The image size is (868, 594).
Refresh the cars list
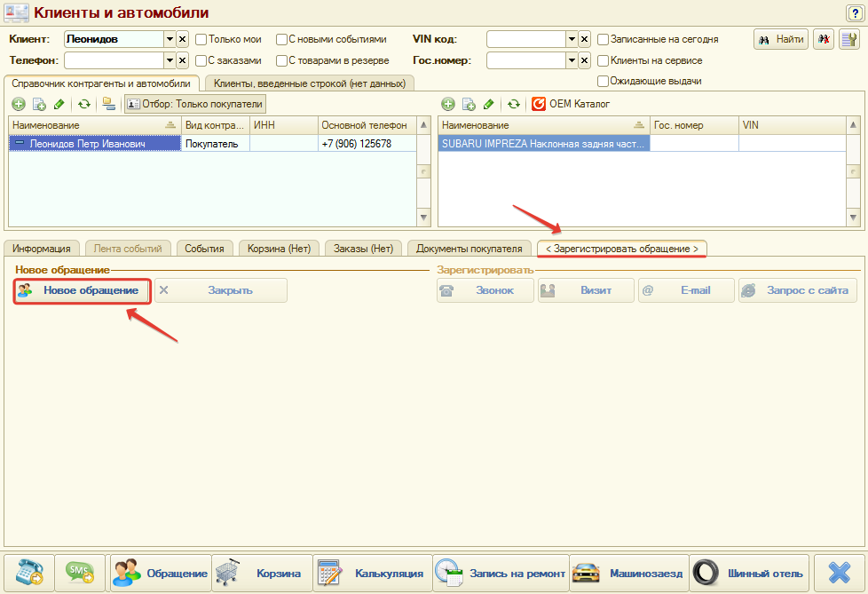point(513,104)
